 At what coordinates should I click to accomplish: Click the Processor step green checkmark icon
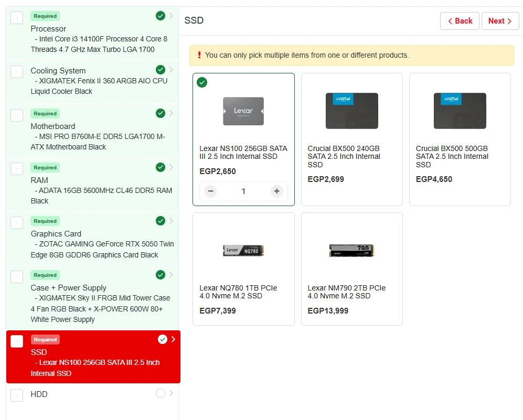pyautogui.click(x=161, y=16)
